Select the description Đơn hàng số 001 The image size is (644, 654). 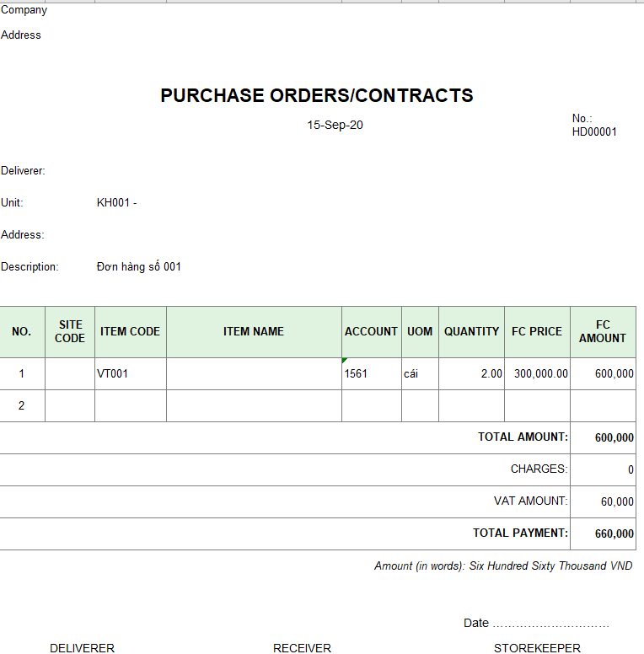point(139,266)
